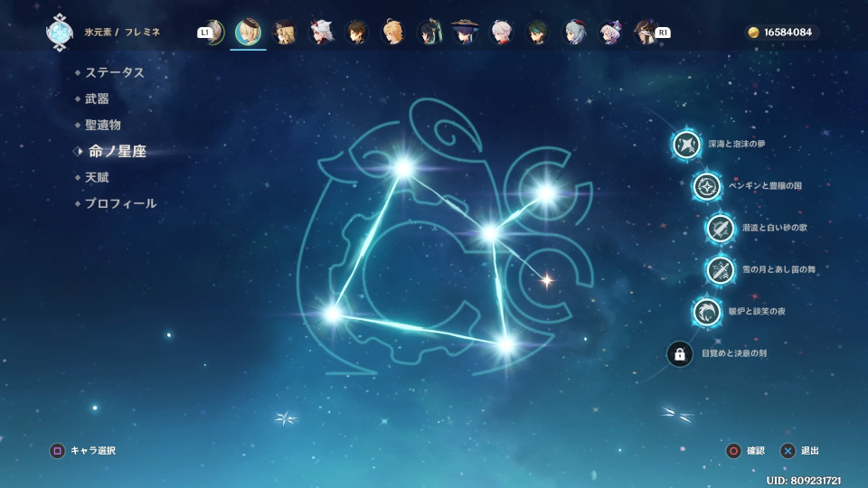This screenshot has width=868, height=488.
Task: Switch to avatar wearing wide-brimmed hat
Action: (465, 33)
